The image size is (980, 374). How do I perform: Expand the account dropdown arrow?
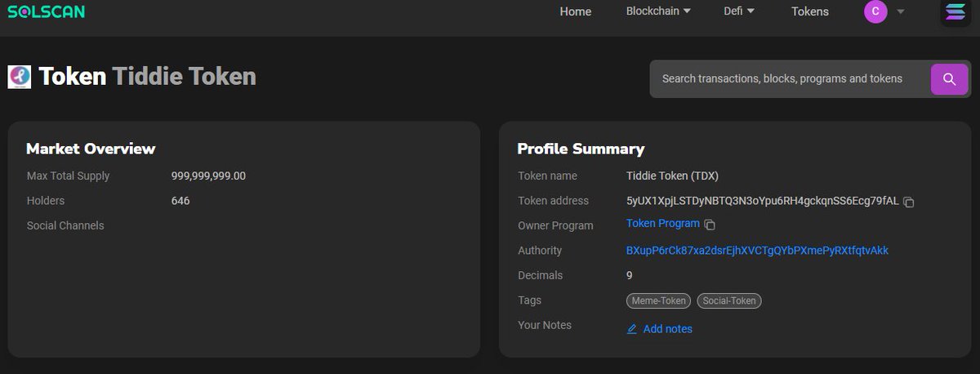(901, 11)
